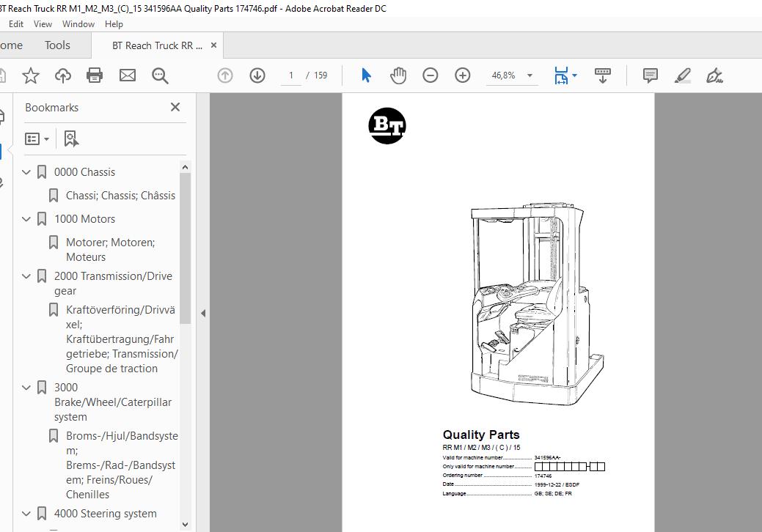The height and width of the screenshot is (532, 762).
Task: Click the Zoom out minus button
Action: tap(431, 75)
